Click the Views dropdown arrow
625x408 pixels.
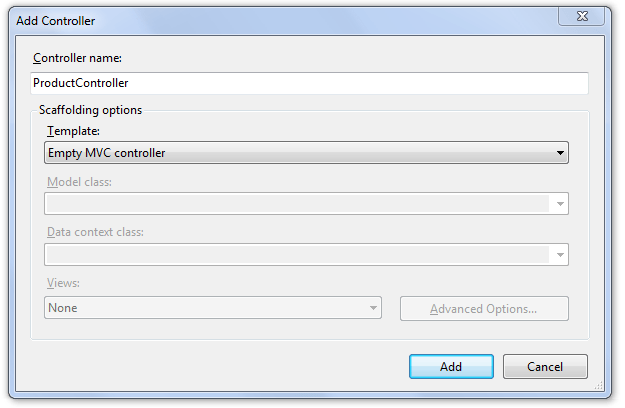tap(373, 308)
